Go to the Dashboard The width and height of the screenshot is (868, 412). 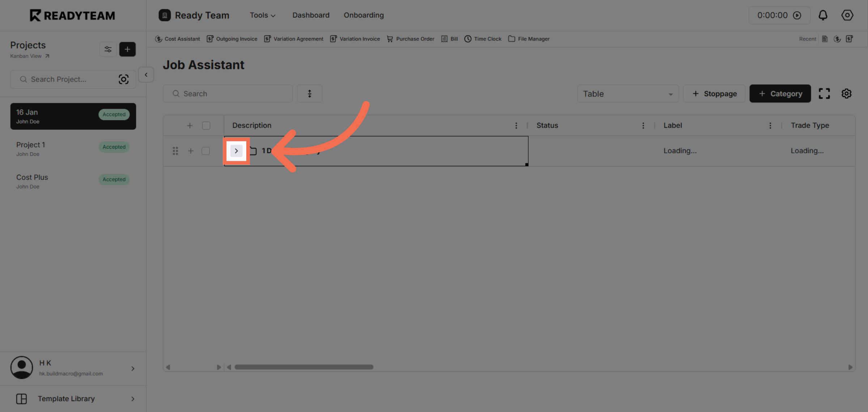[x=311, y=15]
